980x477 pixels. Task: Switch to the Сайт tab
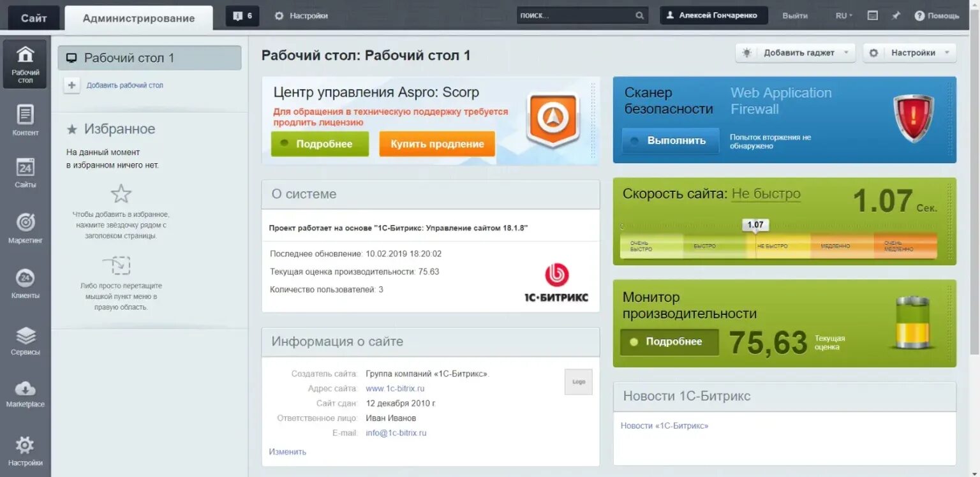click(34, 18)
